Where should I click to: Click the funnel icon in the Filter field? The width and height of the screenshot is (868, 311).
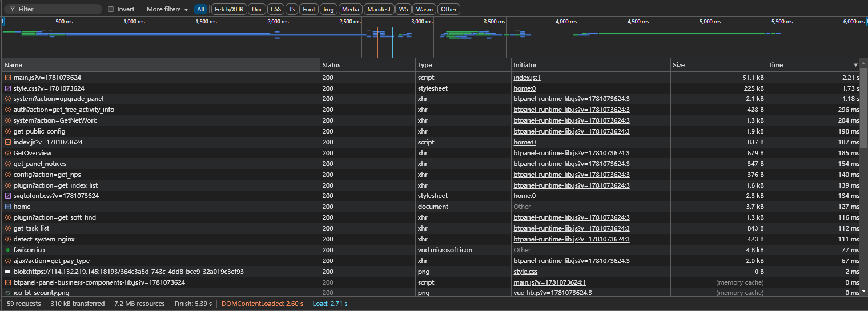[x=12, y=9]
